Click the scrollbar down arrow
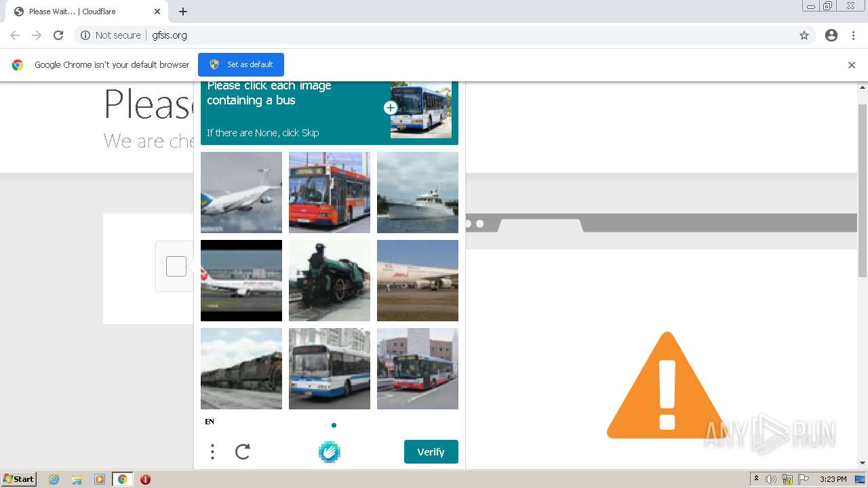868x488 pixels. (x=863, y=463)
